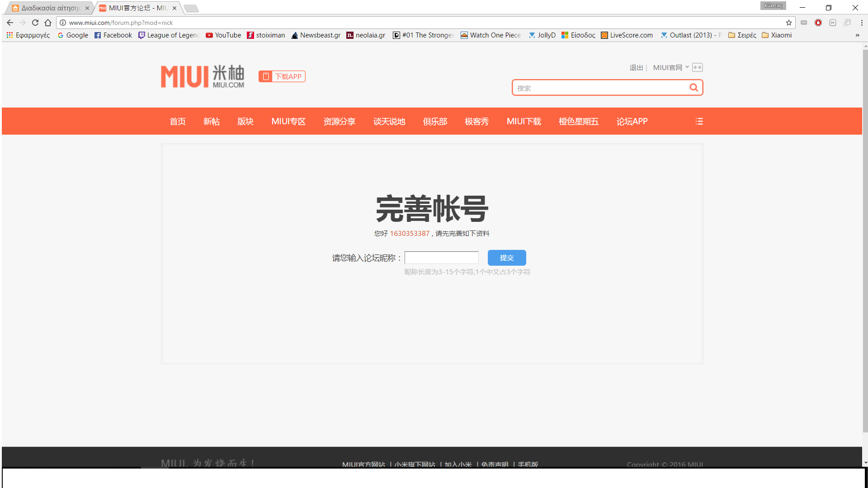The height and width of the screenshot is (488, 868).
Task: Open the navigation list menu icon
Action: (699, 122)
